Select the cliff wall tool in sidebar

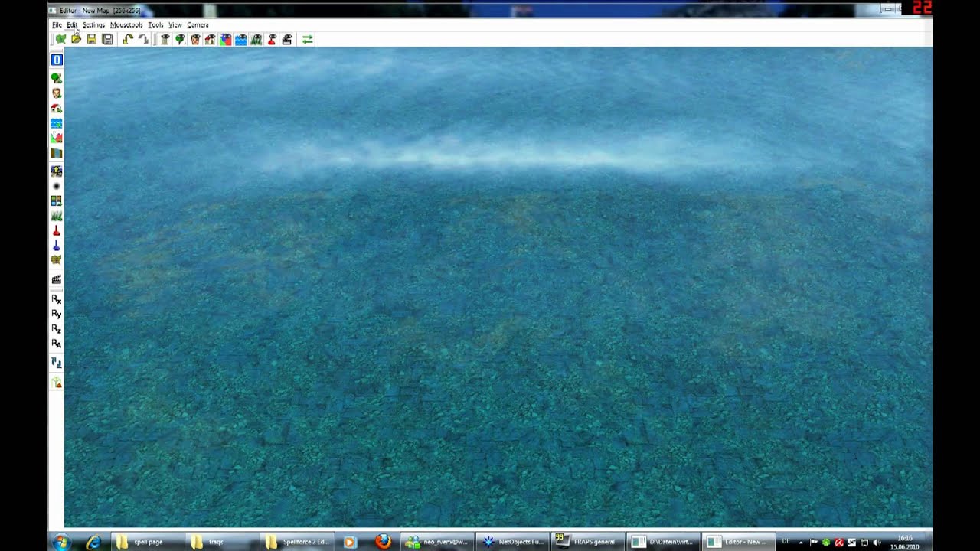(57, 154)
